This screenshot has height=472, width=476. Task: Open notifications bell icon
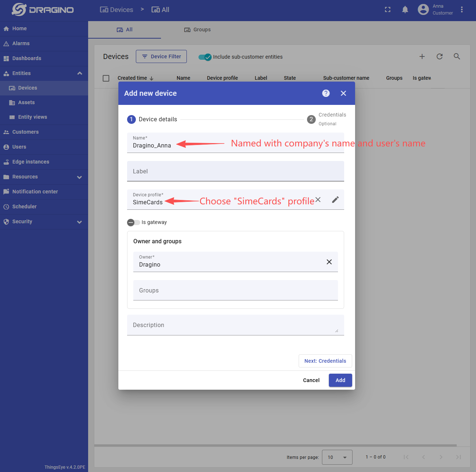[405, 10]
